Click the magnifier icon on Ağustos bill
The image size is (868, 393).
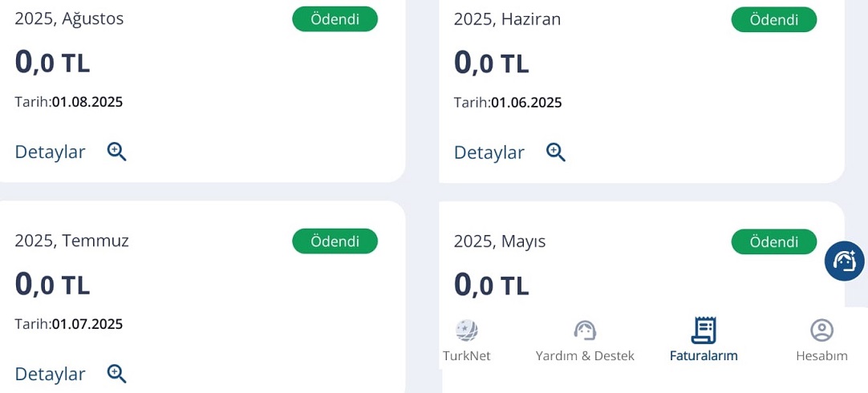click(x=117, y=152)
